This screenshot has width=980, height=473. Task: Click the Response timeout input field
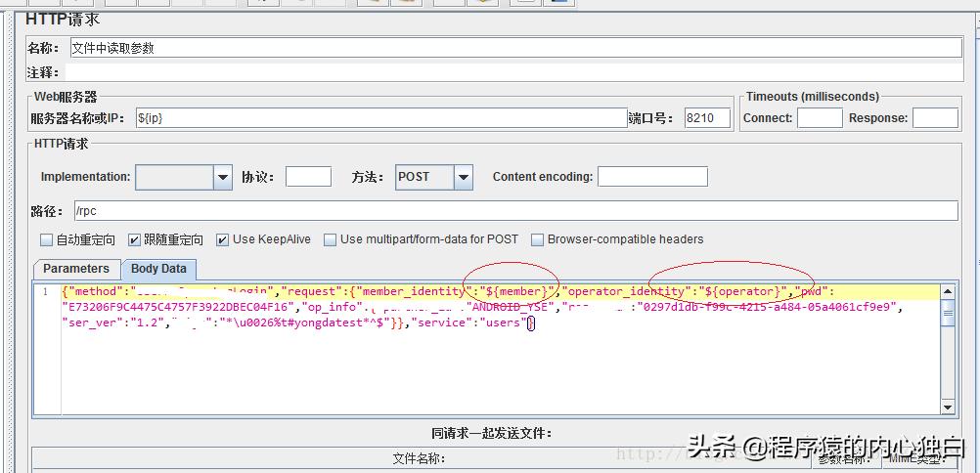(935, 117)
